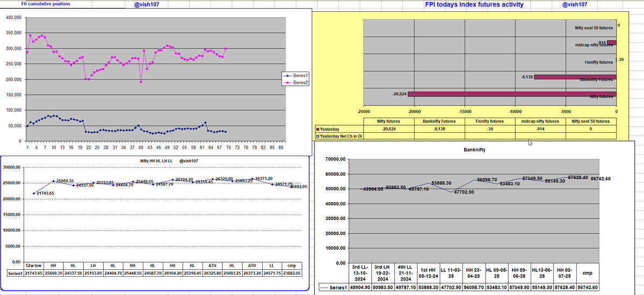The image size is (644, 295).
Task: Click the "26104.20" data label on Nifty line
Action: click(184, 179)
